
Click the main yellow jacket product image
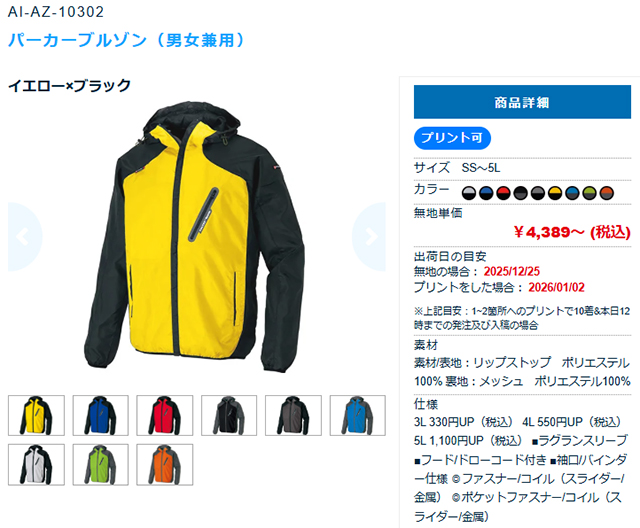pos(195,237)
